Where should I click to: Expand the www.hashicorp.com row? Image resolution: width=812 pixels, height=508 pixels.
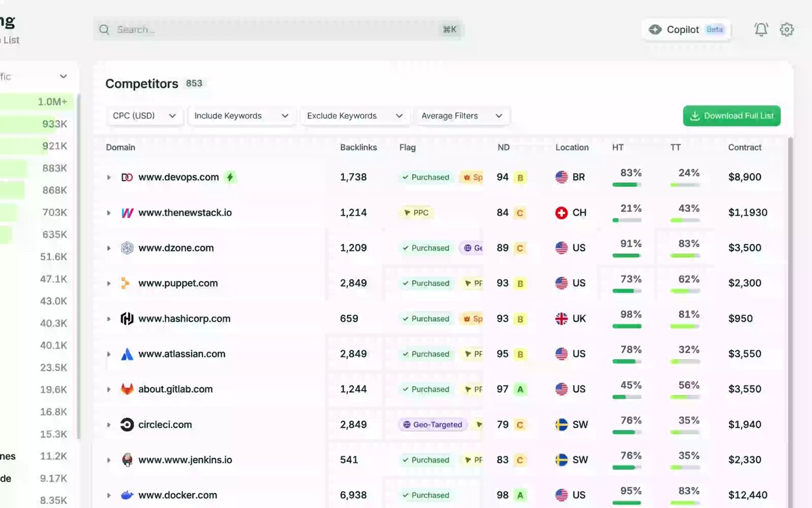coord(109,318)
